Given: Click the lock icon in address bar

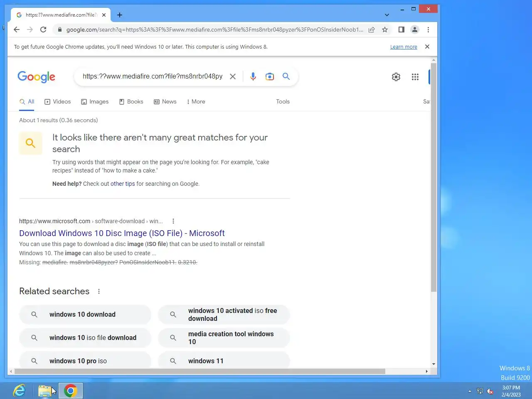Looking at the screenshot, I should point(59,30).
